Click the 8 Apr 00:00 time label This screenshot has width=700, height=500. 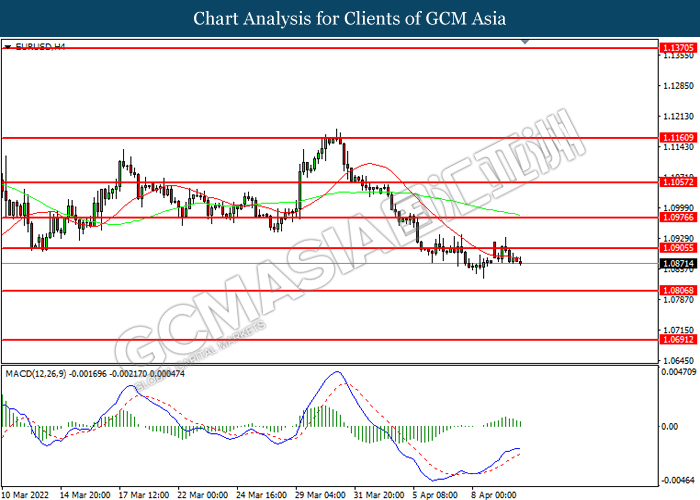[494, 495]
